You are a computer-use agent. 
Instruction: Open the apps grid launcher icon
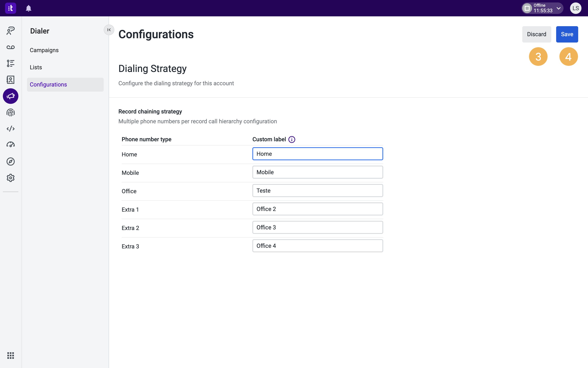(x=10, y=356)
